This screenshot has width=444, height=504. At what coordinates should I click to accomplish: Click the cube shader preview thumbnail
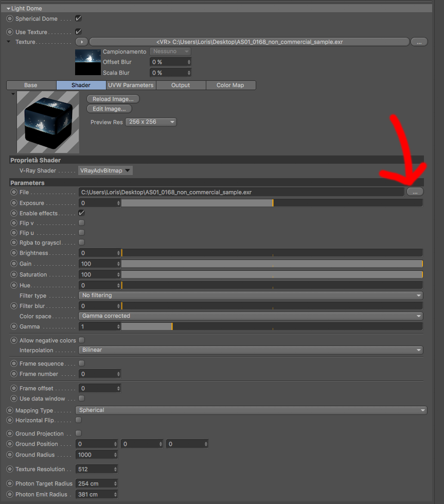tap(48, 122)
